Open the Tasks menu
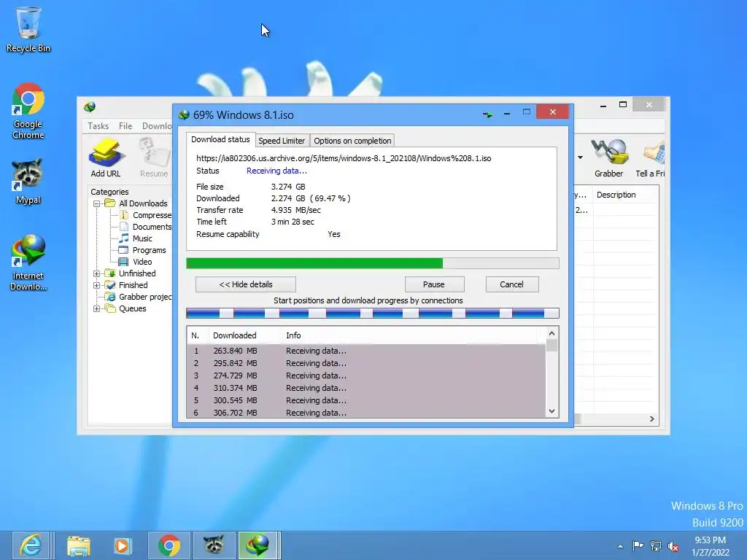 pos(98,125)
